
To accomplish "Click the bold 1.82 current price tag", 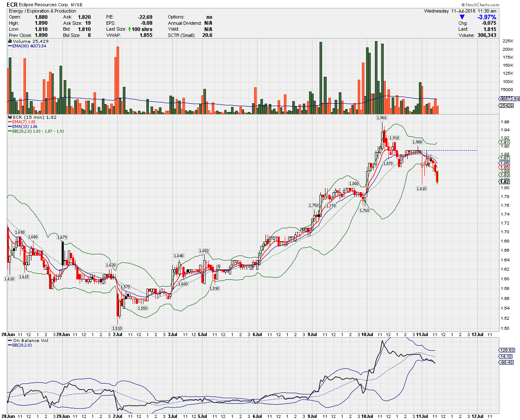I will coord(504,182).
